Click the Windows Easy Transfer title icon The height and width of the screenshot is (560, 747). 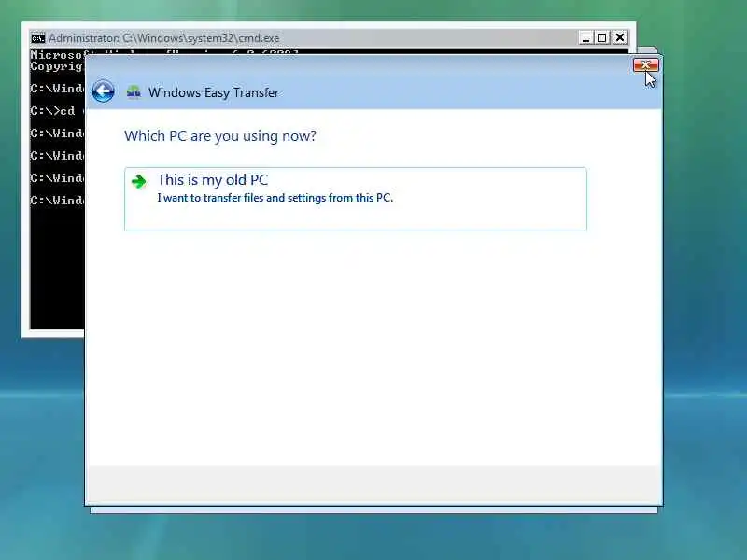click(x=134, y=91)
